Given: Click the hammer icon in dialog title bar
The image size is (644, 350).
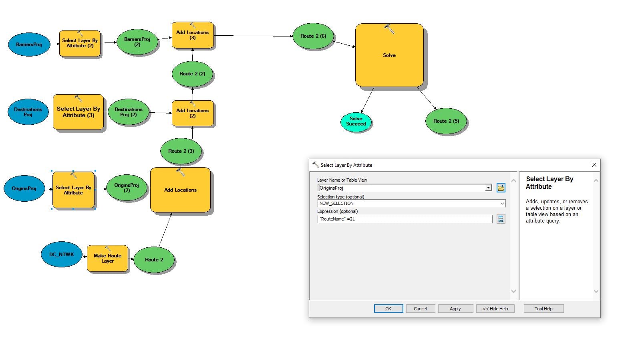Looking at the screenshot, I should 315,165.
